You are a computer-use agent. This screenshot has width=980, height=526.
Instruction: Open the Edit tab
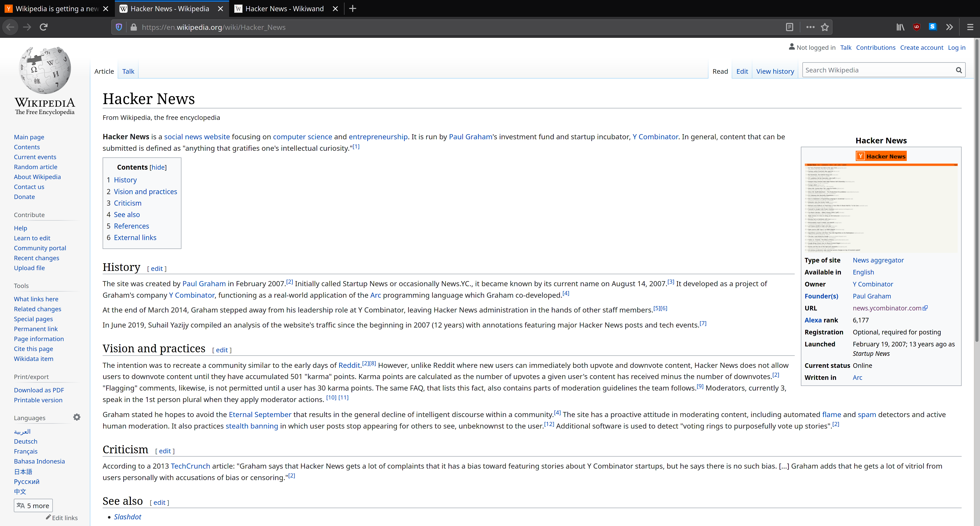click(x=742, y=71)
